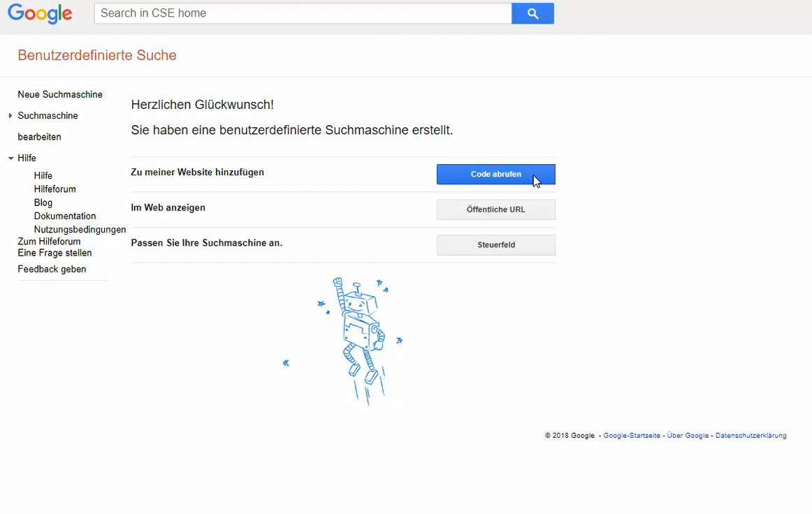Screen dimensions: 812x514
Task: Open Dokumentation in the help list
Action: (x=65, y=216)
